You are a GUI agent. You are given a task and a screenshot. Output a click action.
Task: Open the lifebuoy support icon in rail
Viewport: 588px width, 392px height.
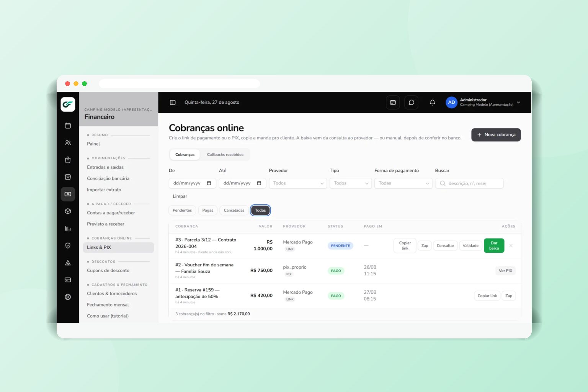[68, 297]
